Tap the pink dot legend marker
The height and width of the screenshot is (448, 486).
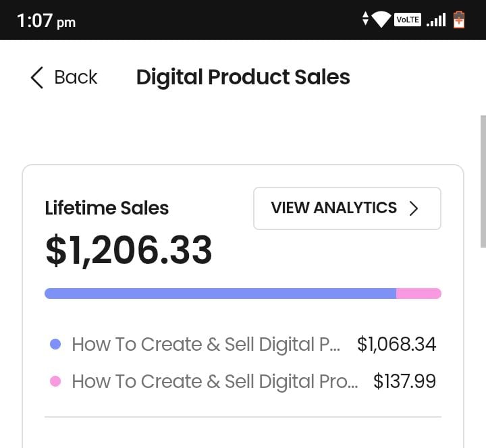(56, 381)
